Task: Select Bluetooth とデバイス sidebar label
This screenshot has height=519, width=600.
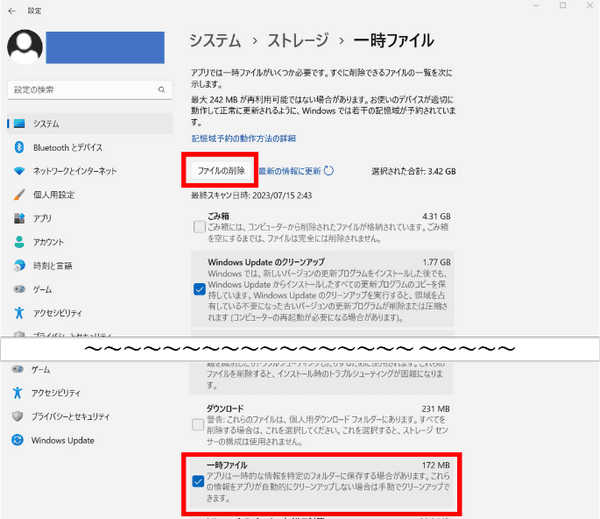Action: 68,148
